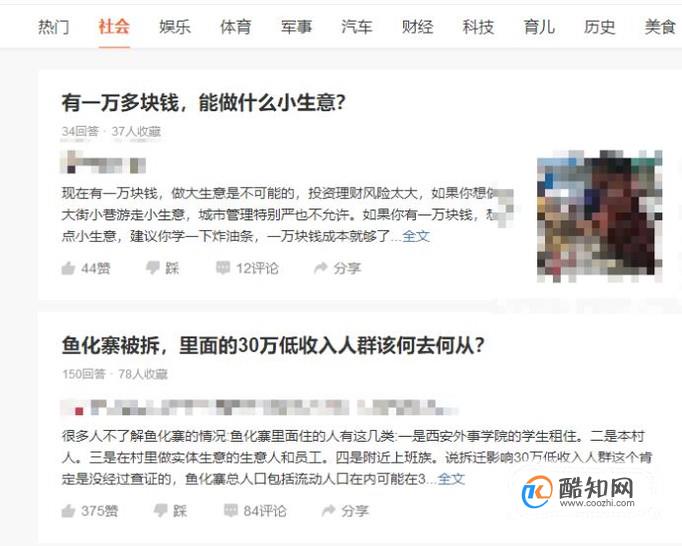Share the first answer via 分享 arrow
This screenshot has width=682, height=546.
click(338, 268)
